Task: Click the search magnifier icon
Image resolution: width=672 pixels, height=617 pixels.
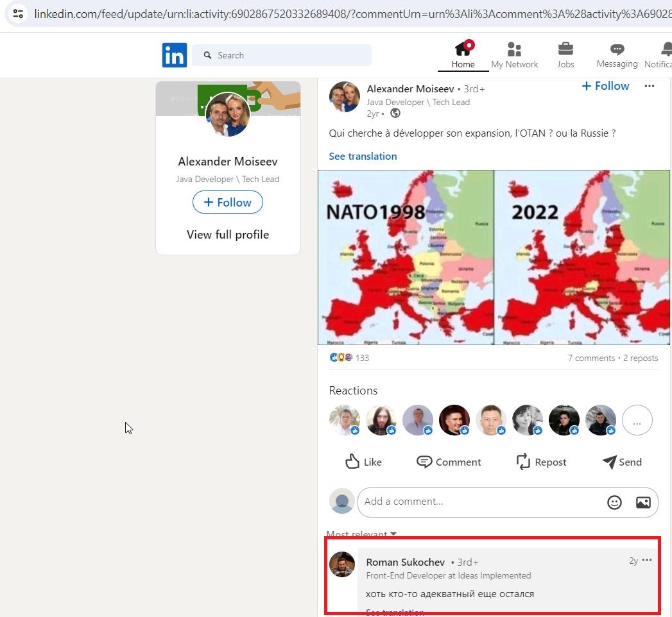Action: pos(207,55)
